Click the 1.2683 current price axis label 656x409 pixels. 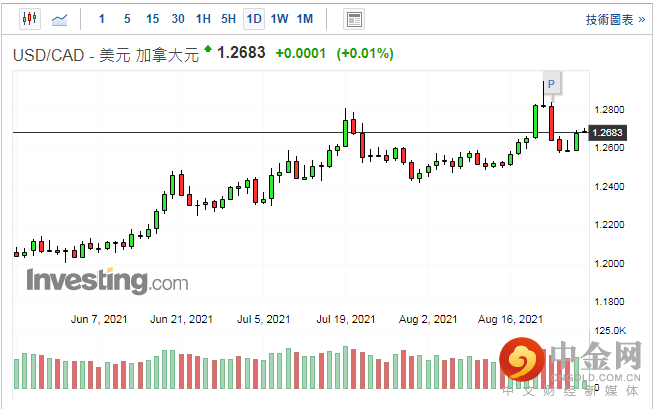(607, 133)
